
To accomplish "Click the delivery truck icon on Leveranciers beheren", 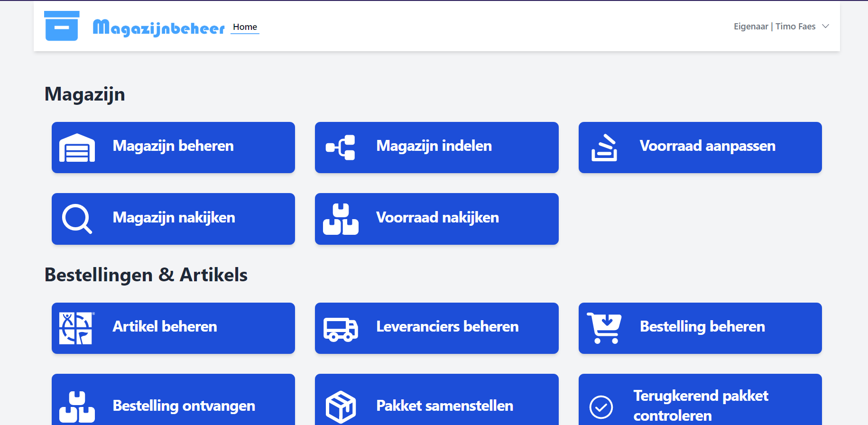I will click(341, 329).
